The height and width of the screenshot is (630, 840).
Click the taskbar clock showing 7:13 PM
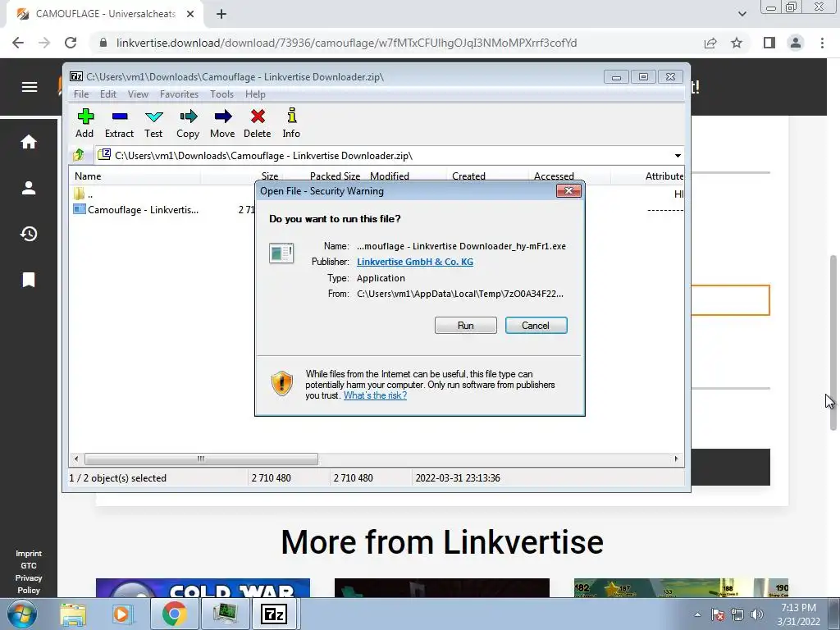coord(799,614)
